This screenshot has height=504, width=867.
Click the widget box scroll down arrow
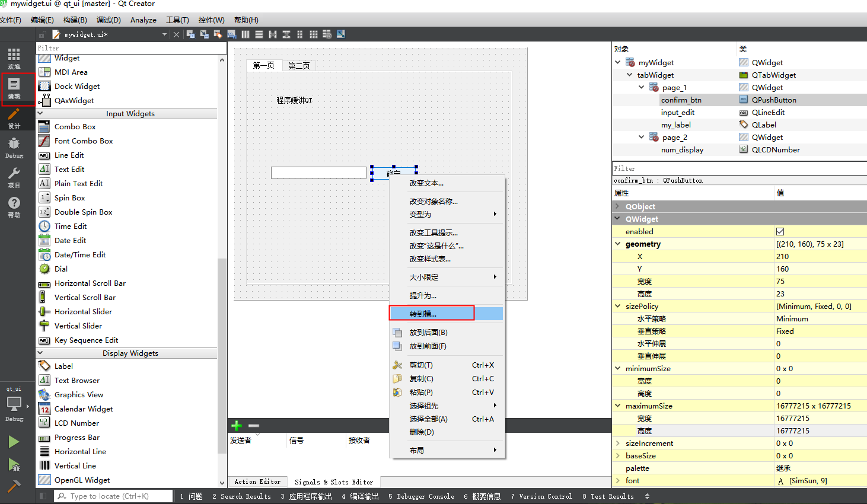point(222,483)
